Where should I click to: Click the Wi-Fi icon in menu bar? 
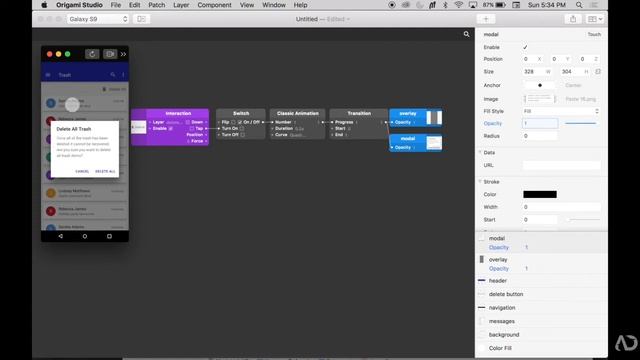(459, 5)
